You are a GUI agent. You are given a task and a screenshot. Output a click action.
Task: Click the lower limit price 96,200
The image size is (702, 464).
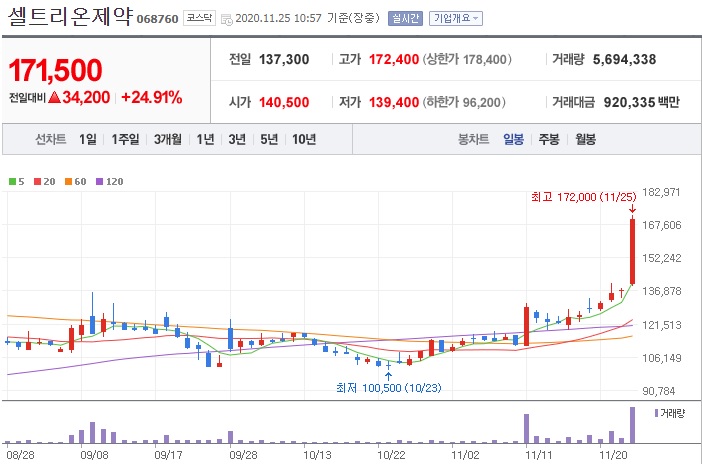click(x=481, y=102)
